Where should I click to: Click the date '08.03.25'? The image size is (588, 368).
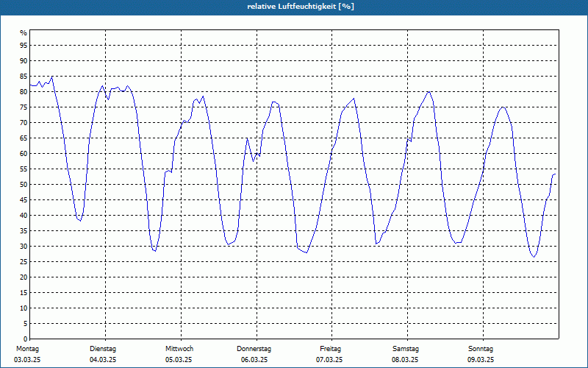pos(405,360)
